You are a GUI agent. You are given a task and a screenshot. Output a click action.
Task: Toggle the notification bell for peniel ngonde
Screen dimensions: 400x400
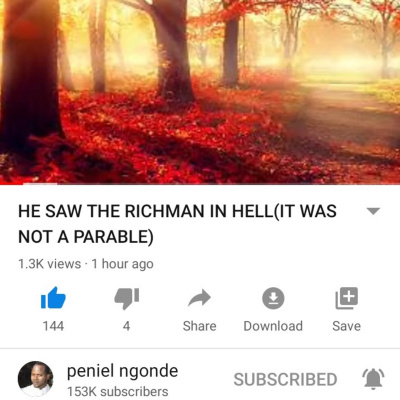(x=373, y=379)
